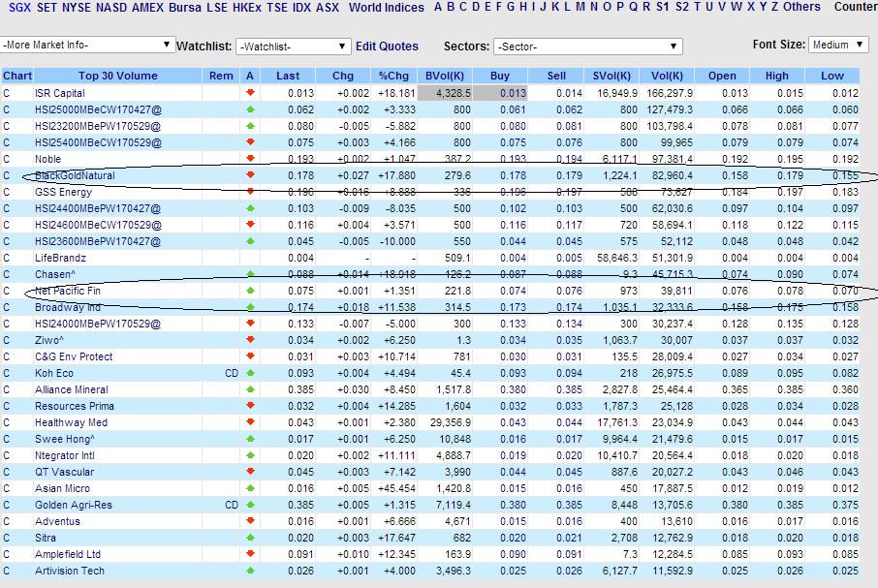This screenshot has height=588, width=878.
Task: Open chart link for Alliance Mineral row
Action: 6,390
